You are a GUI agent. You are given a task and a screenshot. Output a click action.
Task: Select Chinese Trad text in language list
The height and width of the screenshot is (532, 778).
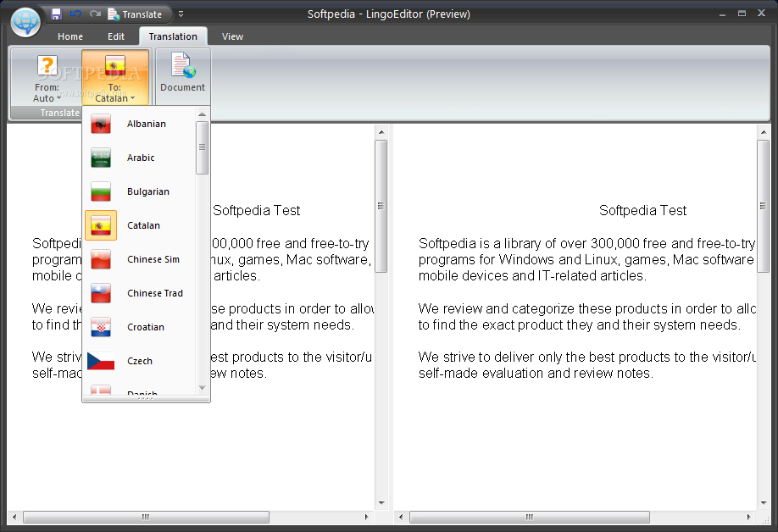click(x=155, y=293)
